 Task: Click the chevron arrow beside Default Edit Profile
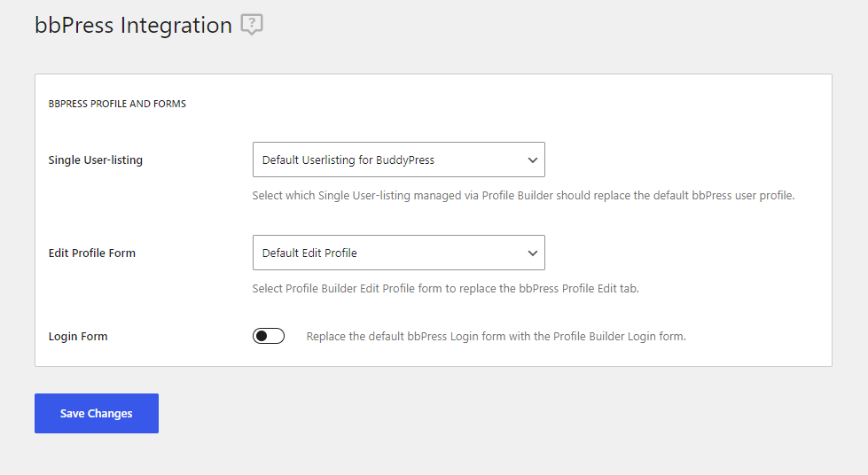(x=533, y=253)
